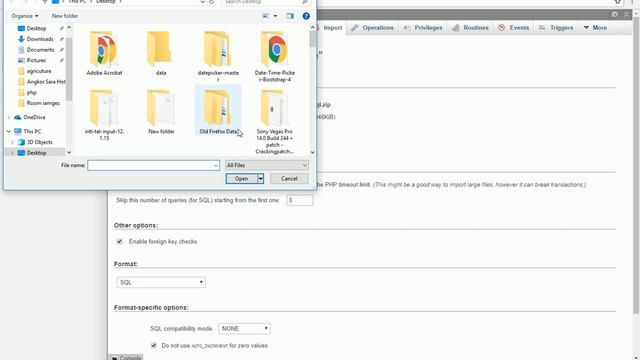The width and height of the screenshot is (640, 360).
Task: Click New folder in dialog toolbar
Action: pyautogui.click(x=64, y=16)
